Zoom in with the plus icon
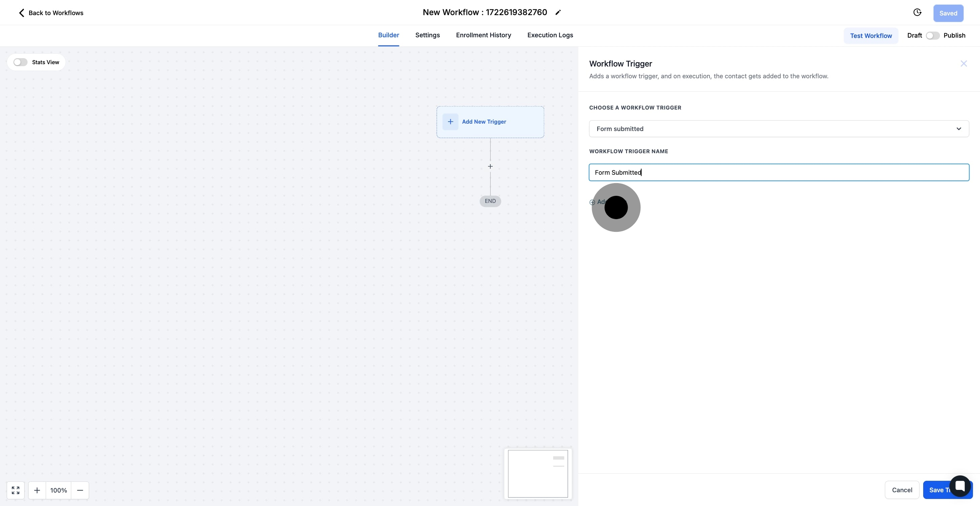This screenshot has width=980, height=506. [x=37, y=490]
